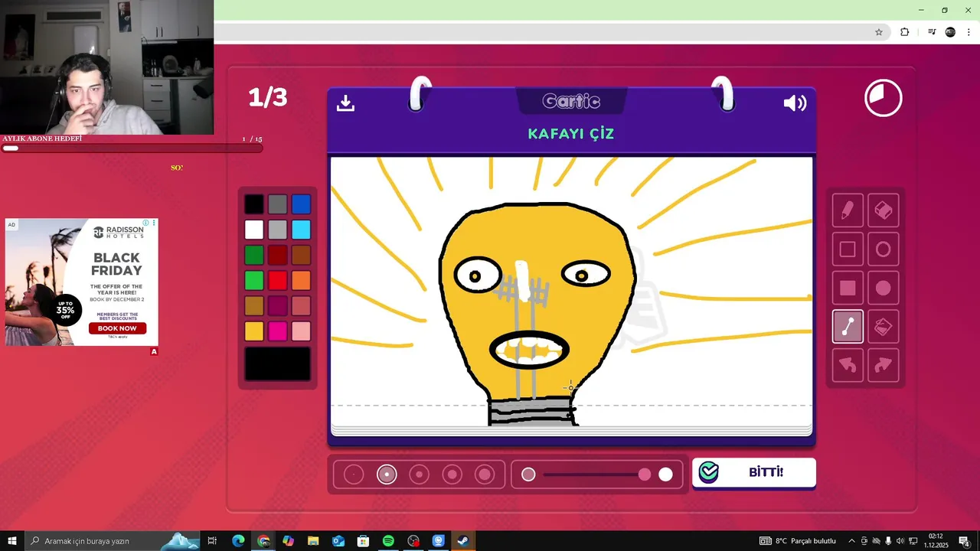Choose the filled circle shape tool
Viewport: 980px width, 551px height.
[x=883, y=288]
